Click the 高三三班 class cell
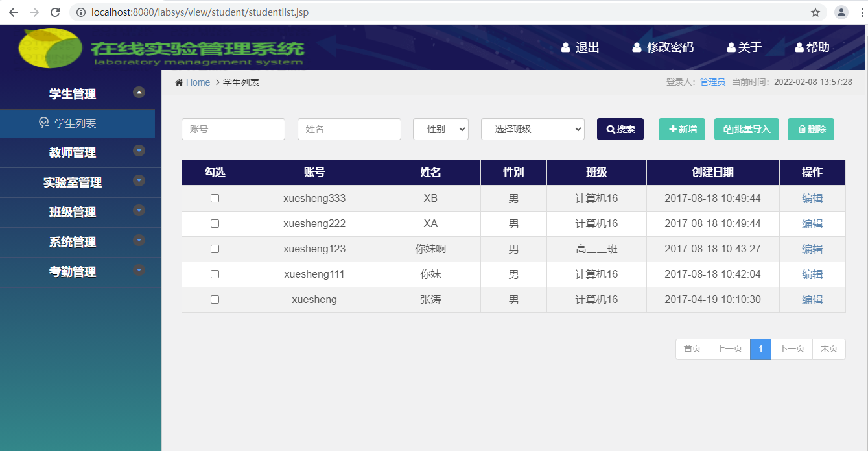 coord(596,249)
